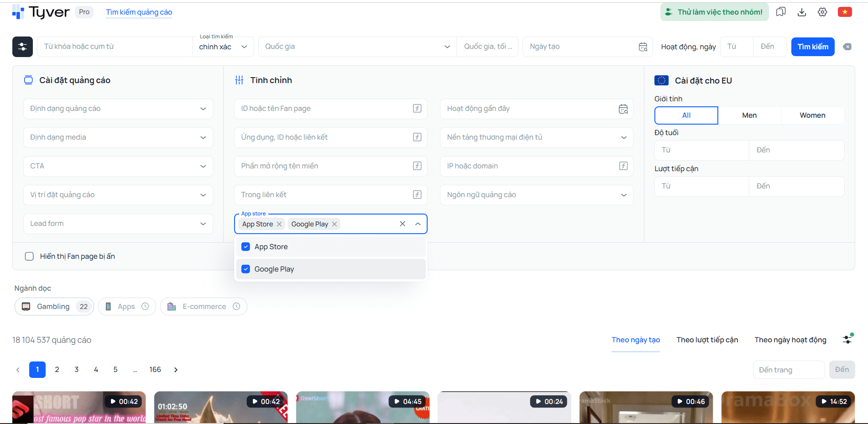The image size is (868, 424).
Task: Expand the Định dạng quảng cáo dropdown
Action: pos(118,109)
